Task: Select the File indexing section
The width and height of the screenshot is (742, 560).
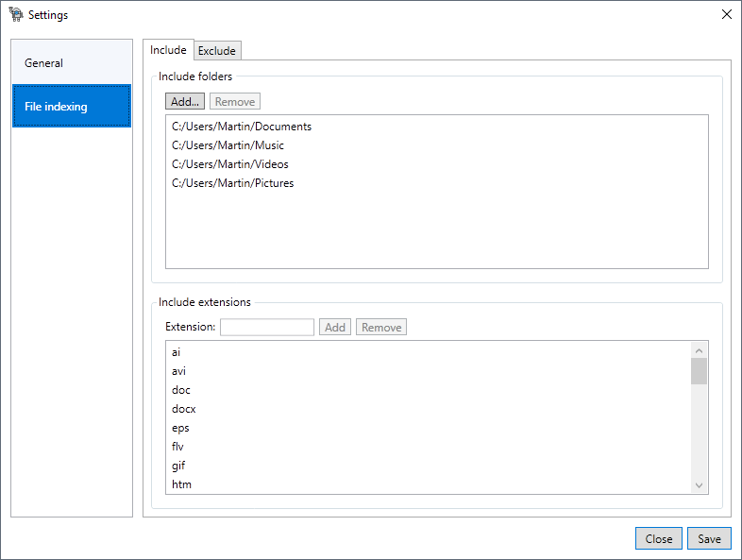Action: (x=72, y=106)
